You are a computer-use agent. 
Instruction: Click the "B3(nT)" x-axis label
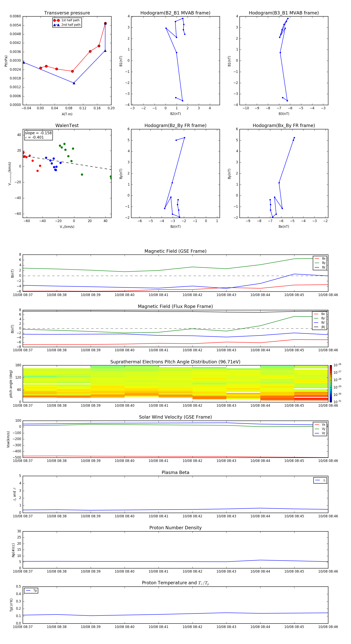coord(284,114)
